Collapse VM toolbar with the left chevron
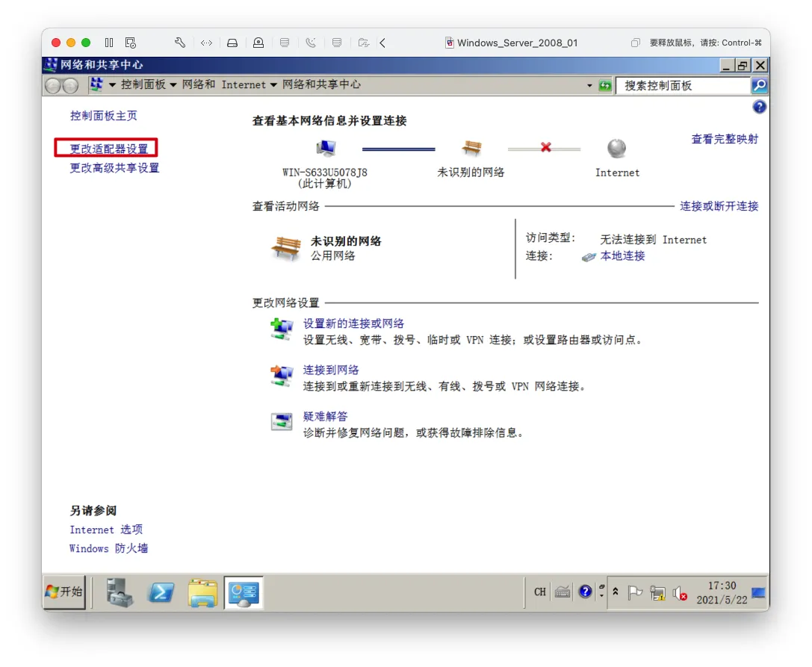This screenshot has height=667, width=812. point(382,43)
